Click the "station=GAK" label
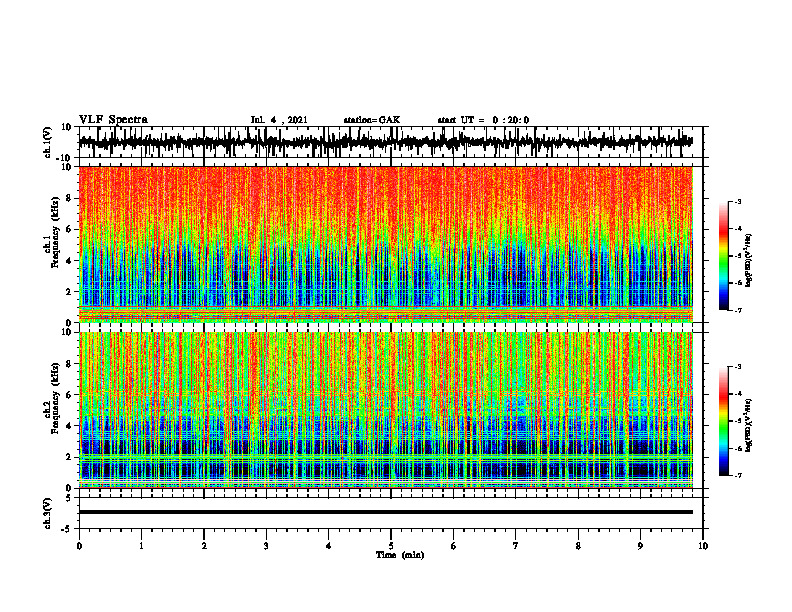The width and height of the screenshot is (792, 612). [372, 120]
